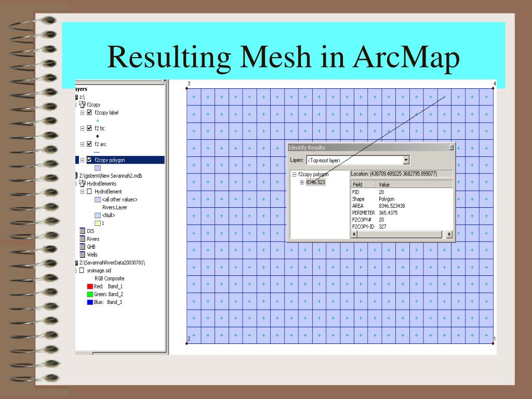Screen dimensions: 532x399
Task: Enable the HydroElement layer checkbox
Action: click(x=89, y=191)
